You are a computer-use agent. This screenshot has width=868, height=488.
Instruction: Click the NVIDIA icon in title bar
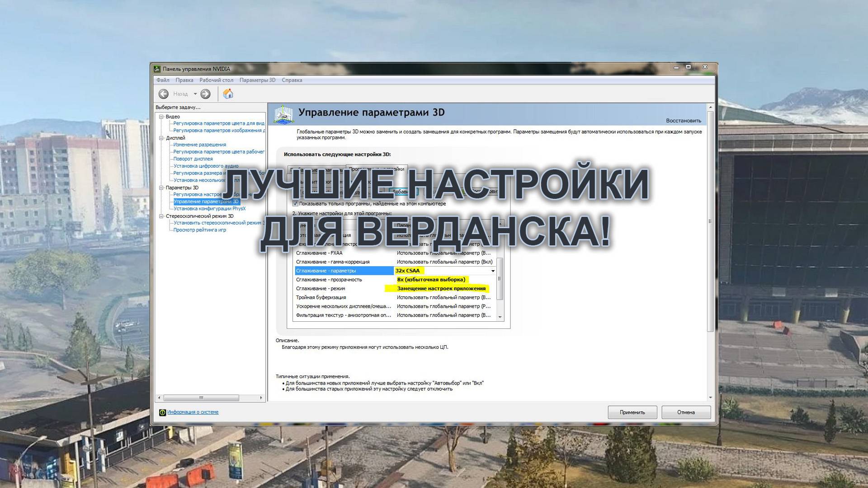(157, 69)
